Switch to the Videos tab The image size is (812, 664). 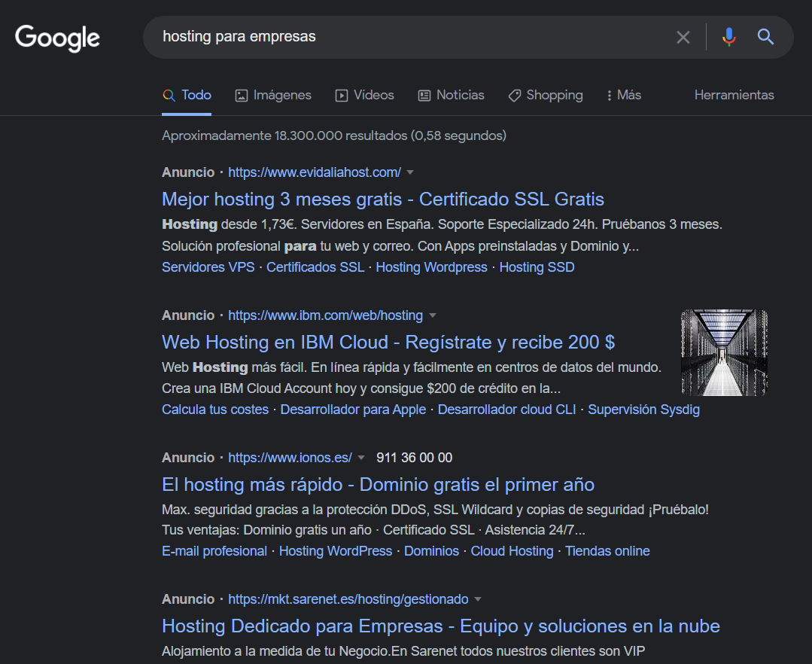pos(364,95)
